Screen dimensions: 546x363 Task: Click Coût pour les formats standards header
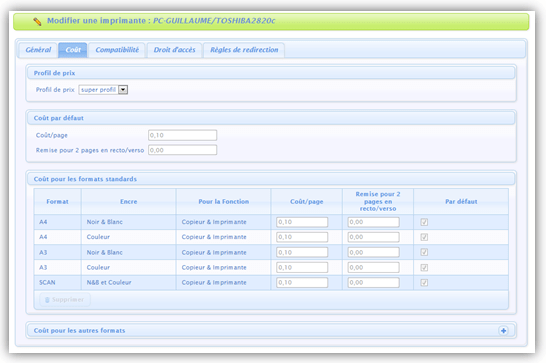[271, 179]
